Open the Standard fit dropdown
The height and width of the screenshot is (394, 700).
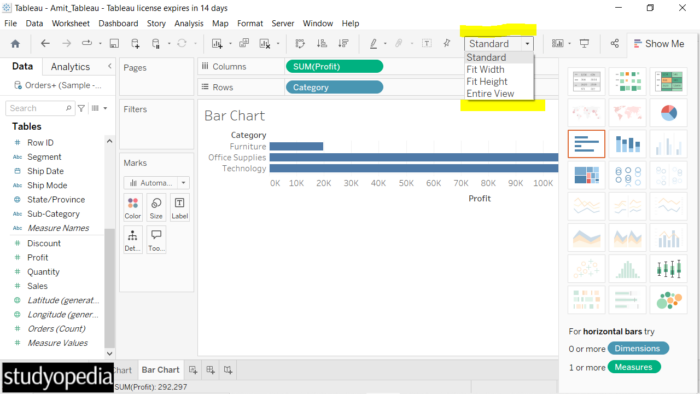[x=499, y=44]
